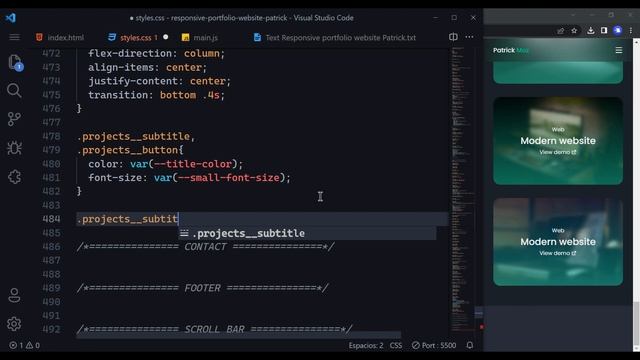The image size is (640, 360).
Task: Click the first Modern website project card
Action: coord(558,141)
